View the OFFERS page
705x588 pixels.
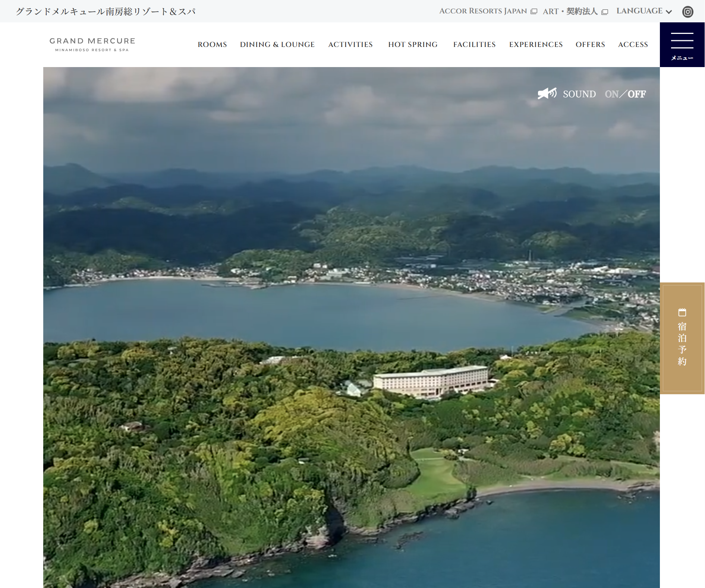pos(590,44)
